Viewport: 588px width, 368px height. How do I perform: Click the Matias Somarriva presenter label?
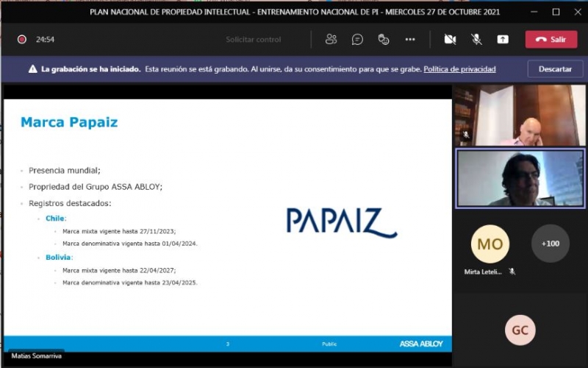point(36,356)
